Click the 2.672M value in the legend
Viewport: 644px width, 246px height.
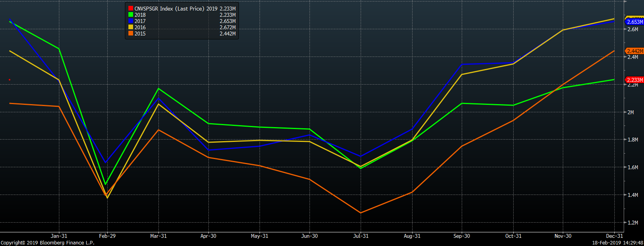[228, 27]
